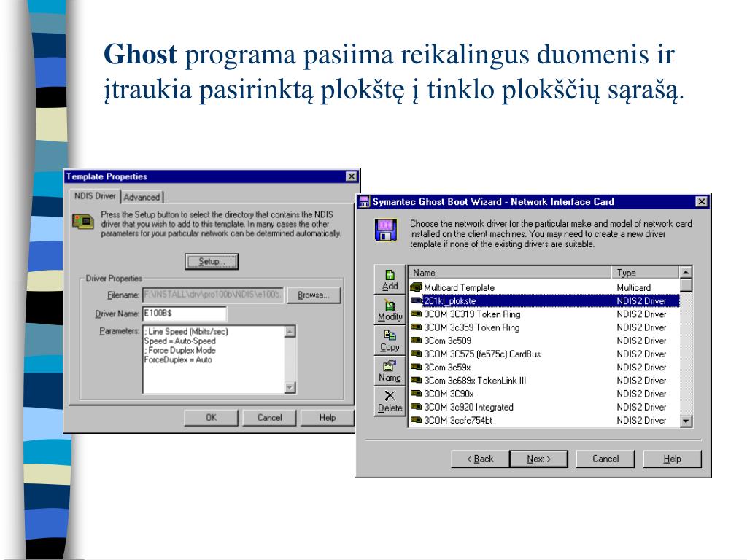Click the 201kl_plokste driver icon
This screenshot has height=560, width=747.
point(416,300)
